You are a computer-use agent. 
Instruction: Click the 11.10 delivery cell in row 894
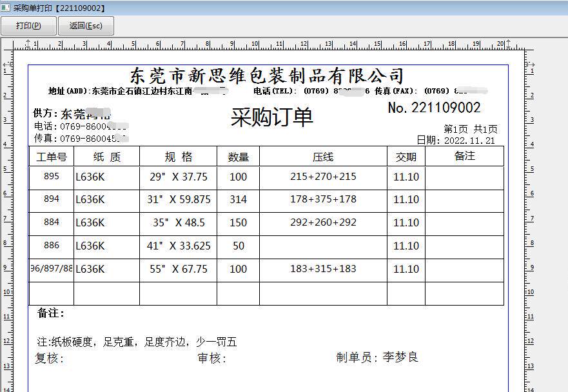406,200
